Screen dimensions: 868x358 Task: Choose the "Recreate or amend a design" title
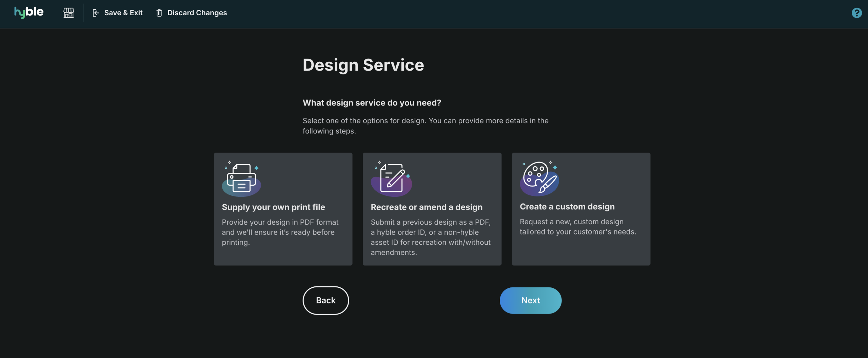click(426, 207)
